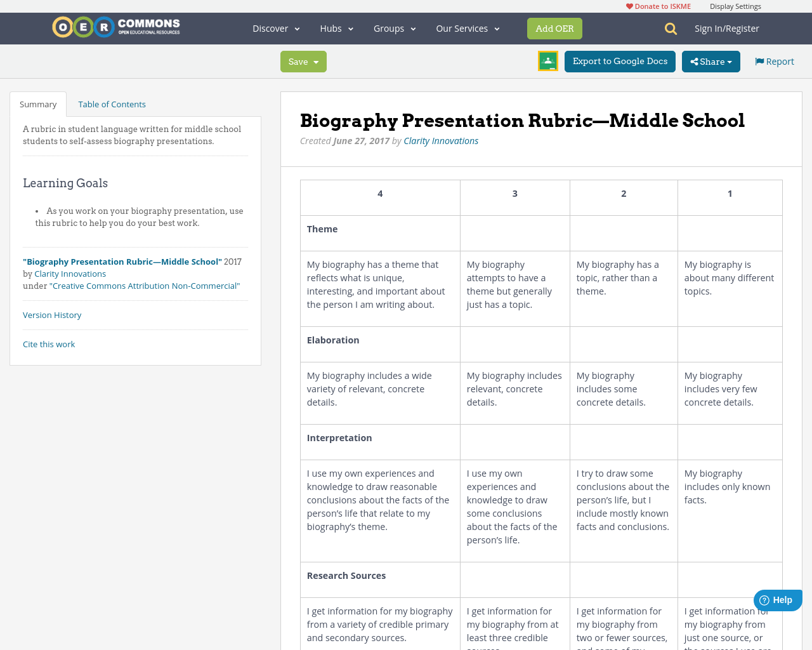Click the heart icon next to Donate to ISKME

click(x=629, y=5)
